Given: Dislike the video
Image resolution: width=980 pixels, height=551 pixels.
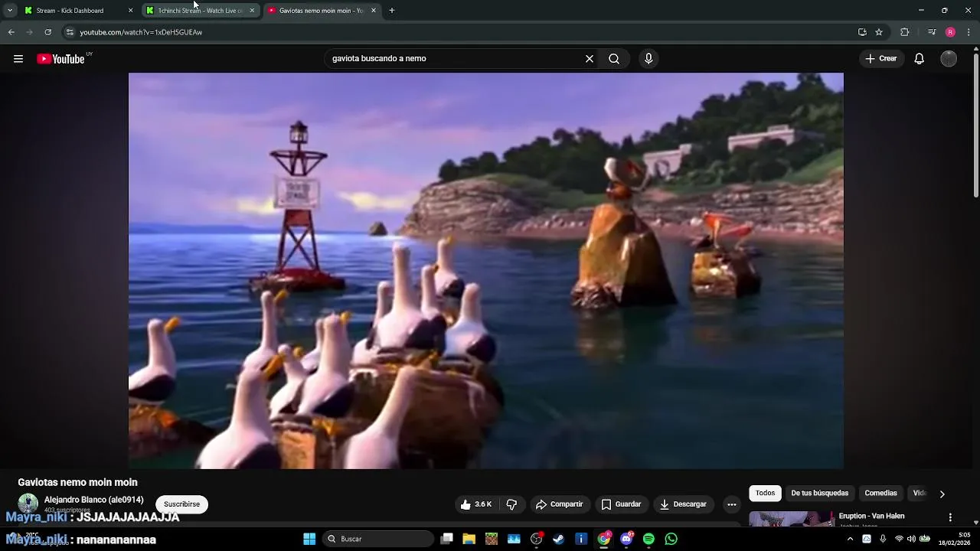Looking at the screenshot, I should pyautogui.click(x=511, y=504).
